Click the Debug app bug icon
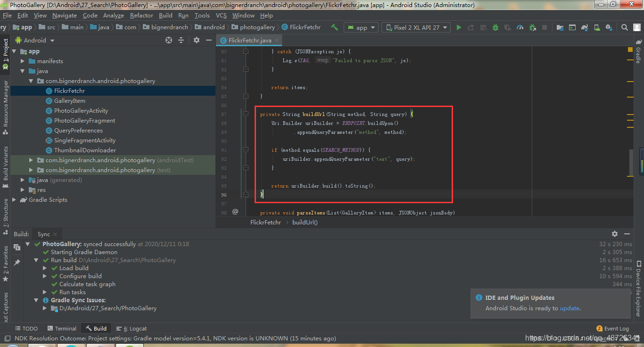 click(x=495, y=27)
